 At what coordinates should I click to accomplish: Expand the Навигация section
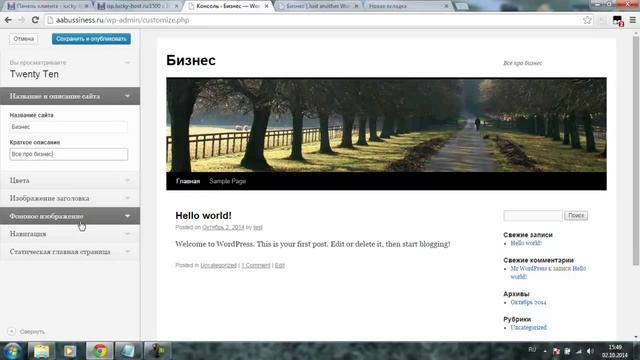[70, 234]
